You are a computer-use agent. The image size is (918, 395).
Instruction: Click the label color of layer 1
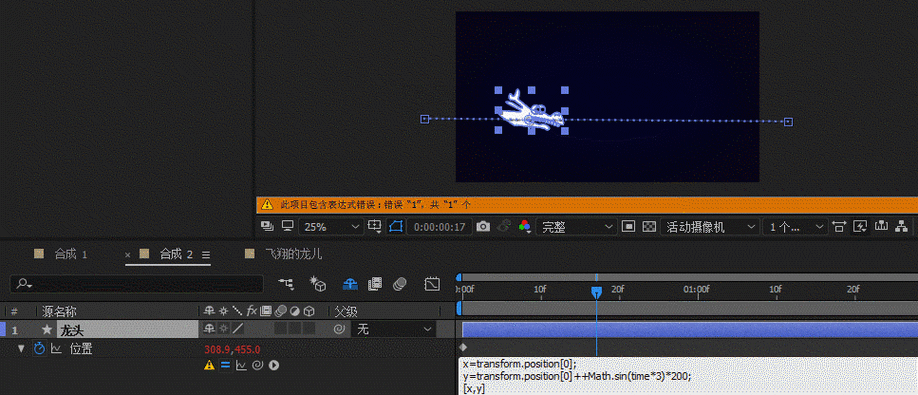pyautogui.click(x=2, y=329)
